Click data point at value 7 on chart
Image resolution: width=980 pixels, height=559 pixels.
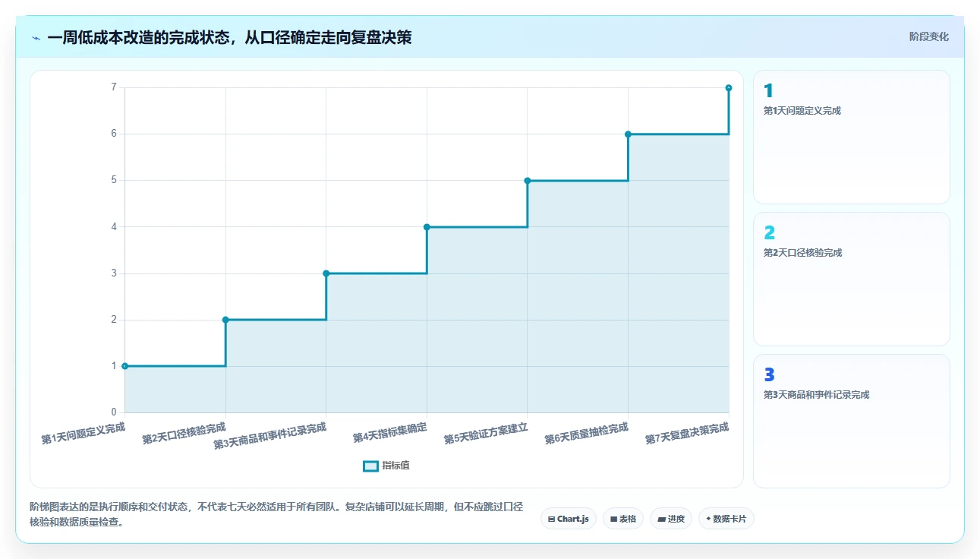tap(729, 88)
